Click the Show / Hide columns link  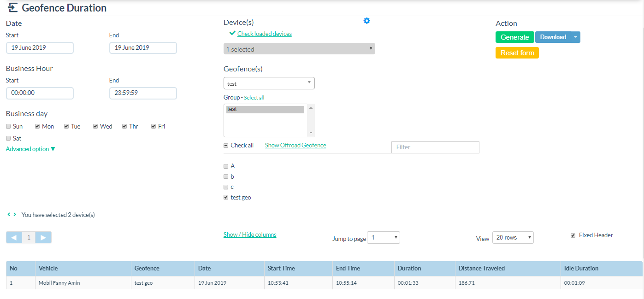(250, 235)
